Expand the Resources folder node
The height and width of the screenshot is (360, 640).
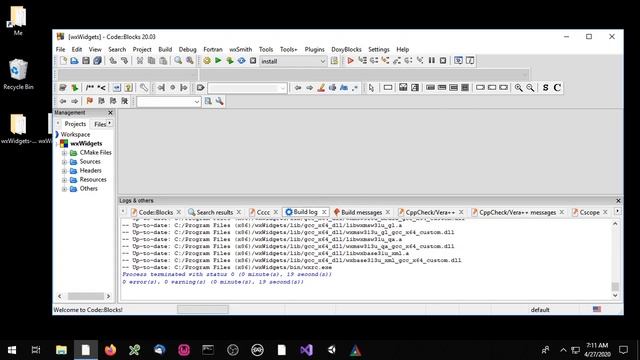pyautogui.click(x=64, y=180)
